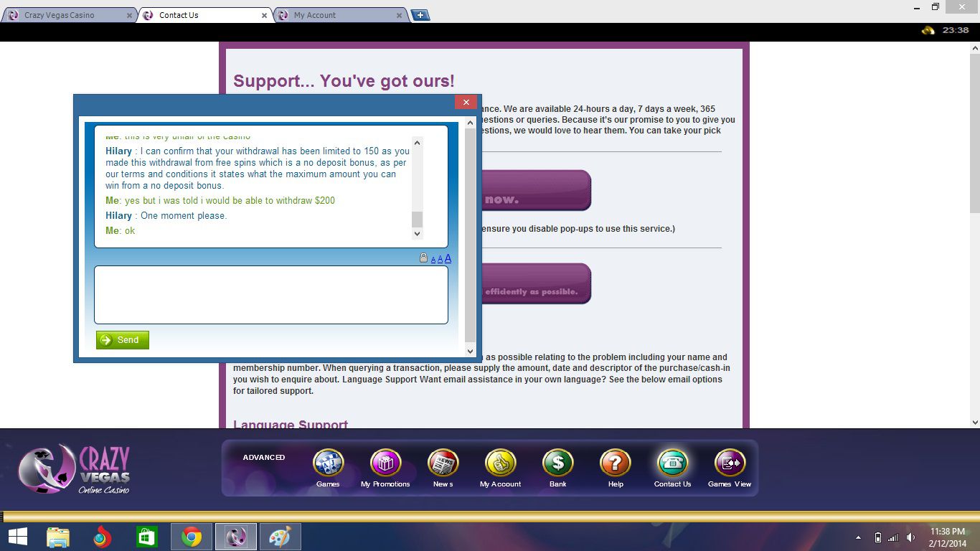Click chat transcript scroll down arrow

pos(418,234)
